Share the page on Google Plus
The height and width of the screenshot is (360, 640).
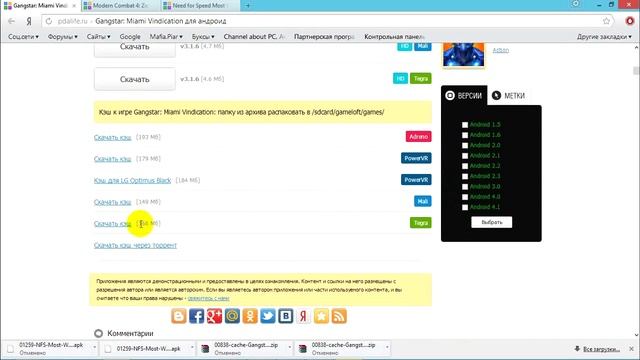(214, 316)
